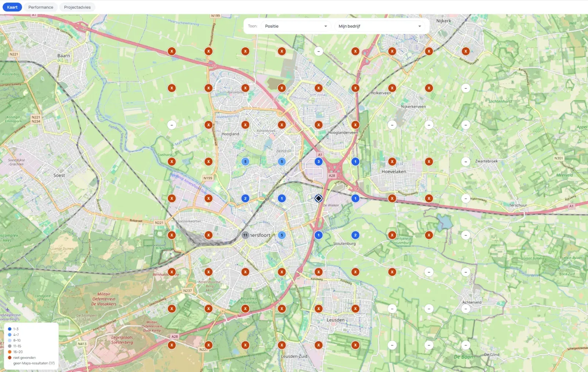Click the dash marker beside Zwartebroek
This screenshot has height=372, width=588.
[x=466, y=162]
